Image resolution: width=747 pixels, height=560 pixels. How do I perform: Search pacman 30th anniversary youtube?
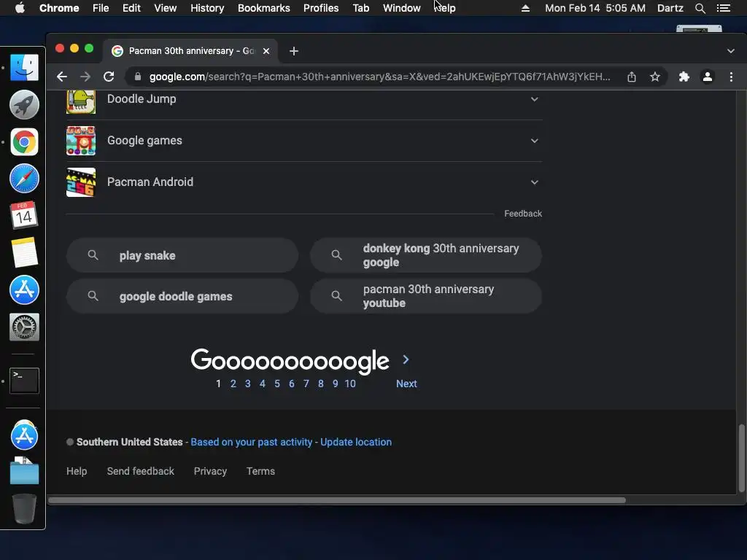tap(426, 296)
